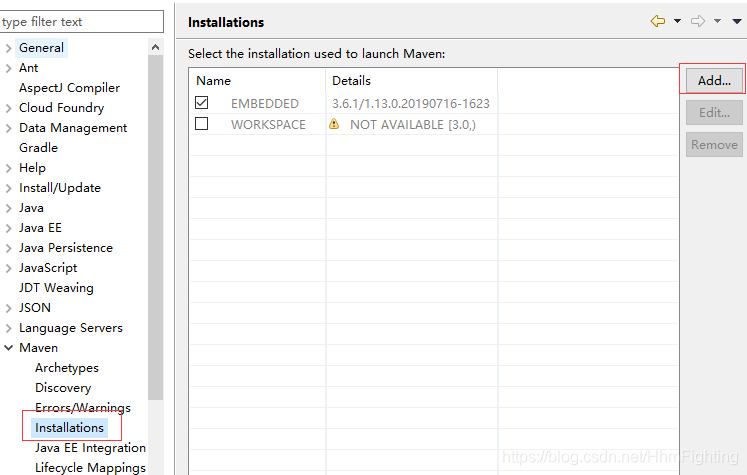Expand the Help tree node
This screenshot has width=747, height=475.
tap(8, 168)
